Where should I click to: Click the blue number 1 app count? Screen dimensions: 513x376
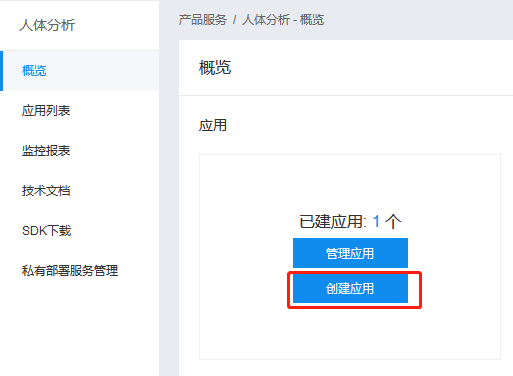[x=376, y=221]
